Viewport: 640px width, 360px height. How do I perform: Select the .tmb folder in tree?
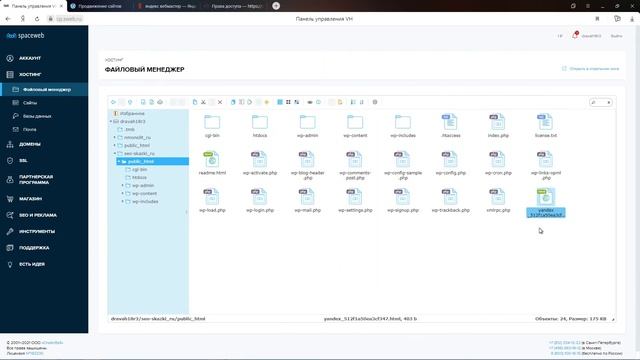click(x=130, y=129)
